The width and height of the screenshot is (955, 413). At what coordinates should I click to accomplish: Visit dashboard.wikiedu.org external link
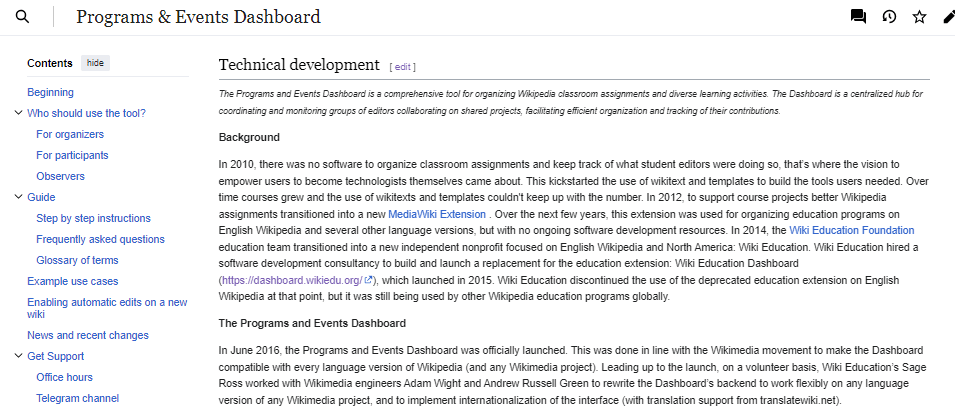coord(297,280)
